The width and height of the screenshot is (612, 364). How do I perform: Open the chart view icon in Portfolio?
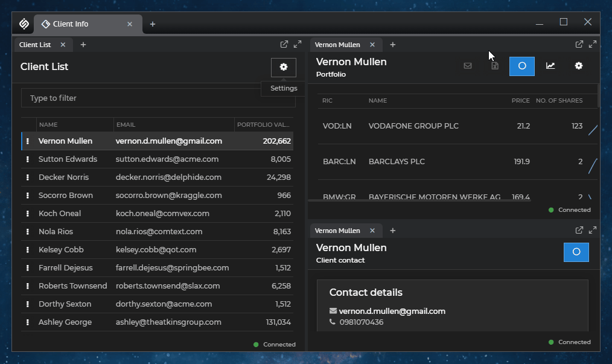[550, 66]
